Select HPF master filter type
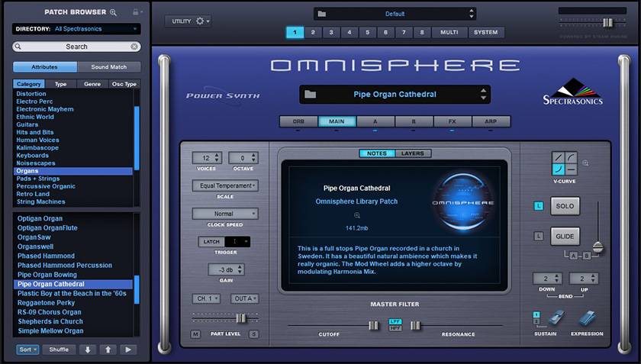The image size is (641, 364). [395, 328]
